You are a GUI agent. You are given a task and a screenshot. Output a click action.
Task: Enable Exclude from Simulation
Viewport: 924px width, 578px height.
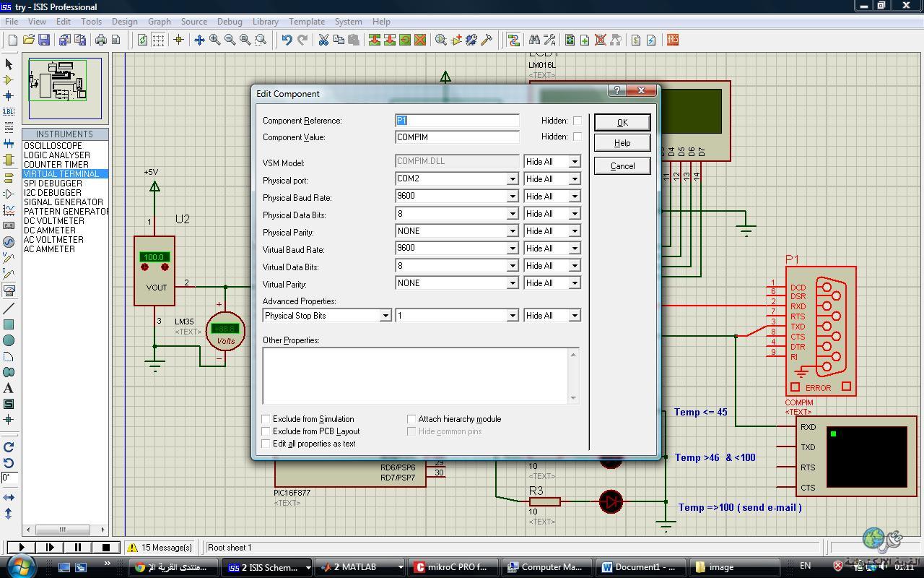pyautogui.click(x=266, y=419)
